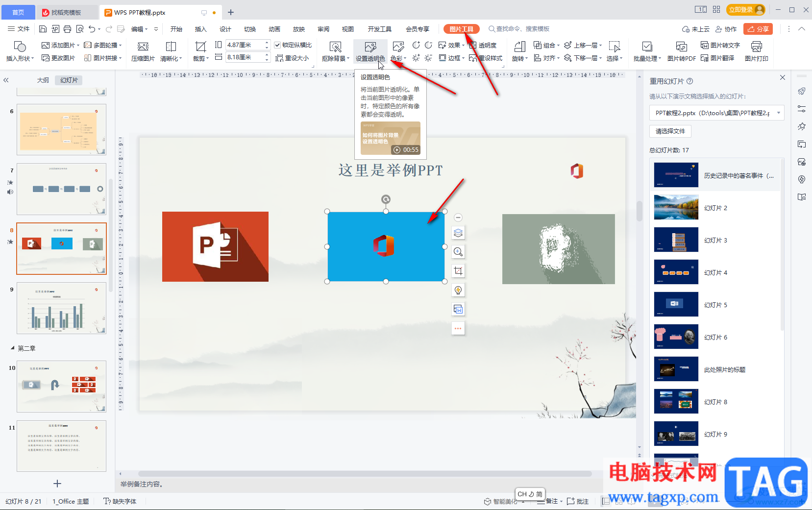Click the crop icon in floating toolbar
The image size is (812, 510).
[458, 271]
